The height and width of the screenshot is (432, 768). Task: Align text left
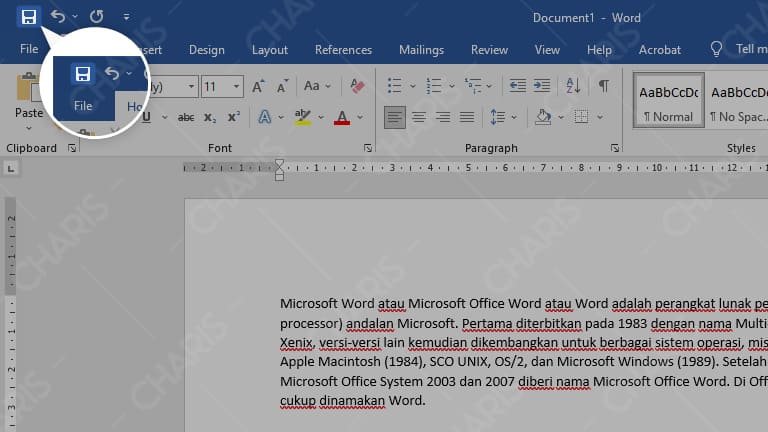pos(395,117)
